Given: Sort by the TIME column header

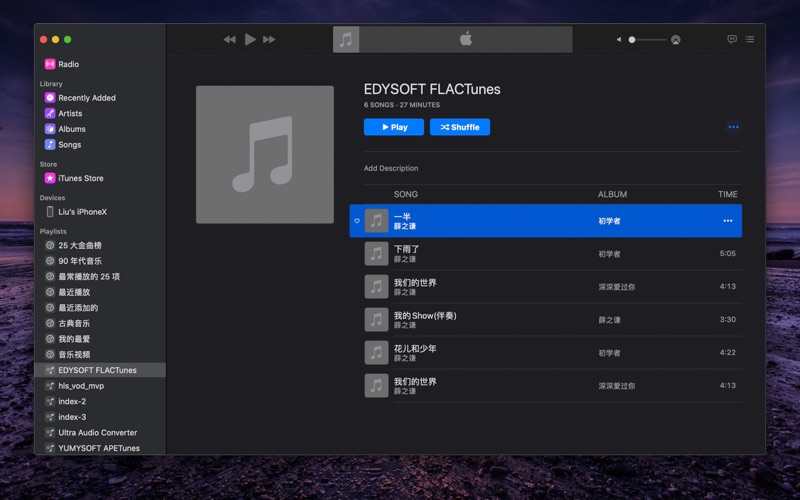Looking at the screenshot, I should (728, 194).
